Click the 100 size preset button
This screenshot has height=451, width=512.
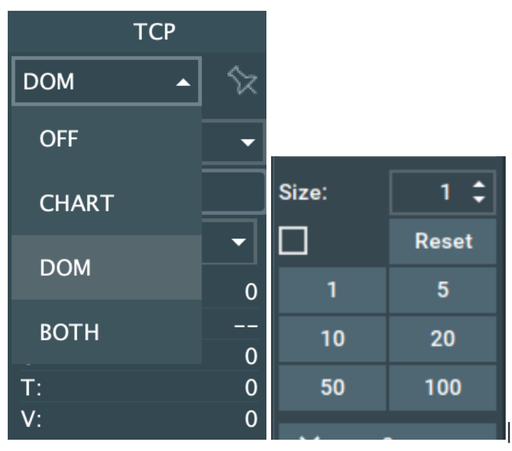[x=443, y=387]
